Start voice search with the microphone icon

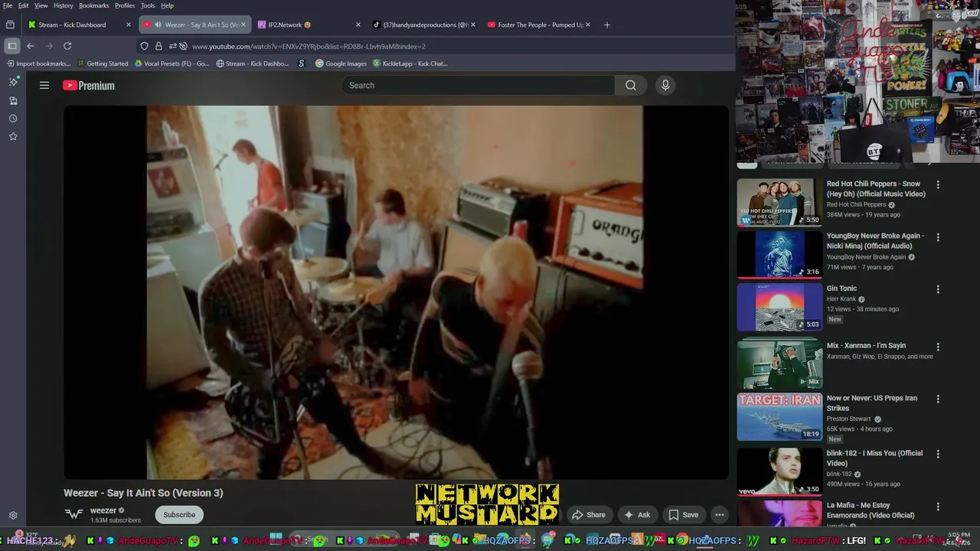pos(665,86)
